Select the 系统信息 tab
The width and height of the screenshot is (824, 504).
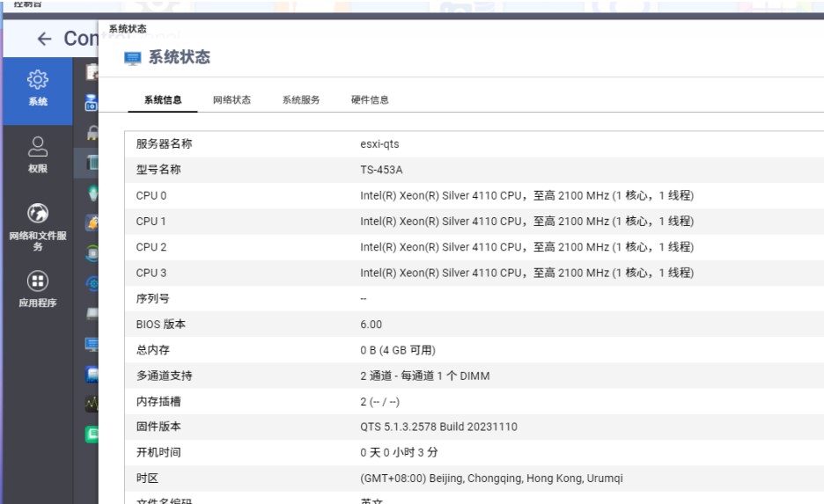pos(163,99)
